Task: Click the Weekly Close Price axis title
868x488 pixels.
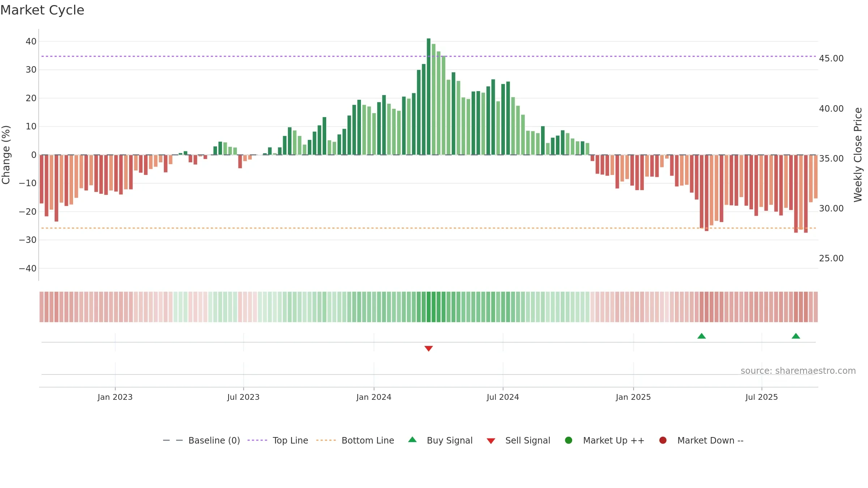Action: click(x=858, y=155)
